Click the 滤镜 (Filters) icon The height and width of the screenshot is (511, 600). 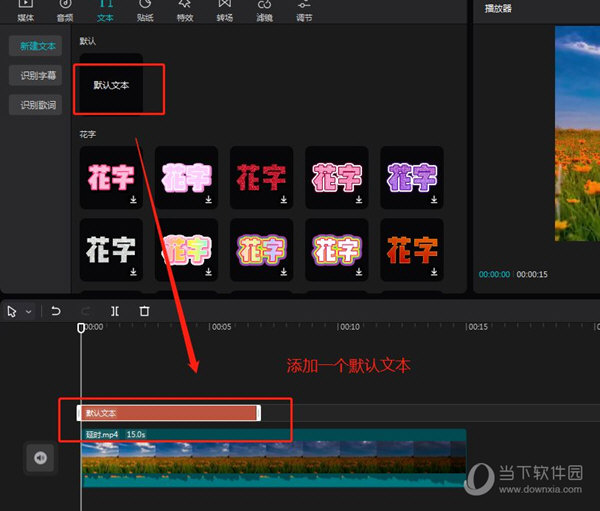coord(264,10)
